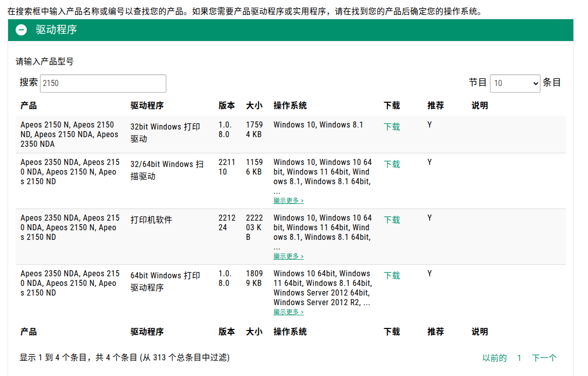
Task: Select the 32bit Windows 打印驱动 name cell
Action: tap(165, 133)
